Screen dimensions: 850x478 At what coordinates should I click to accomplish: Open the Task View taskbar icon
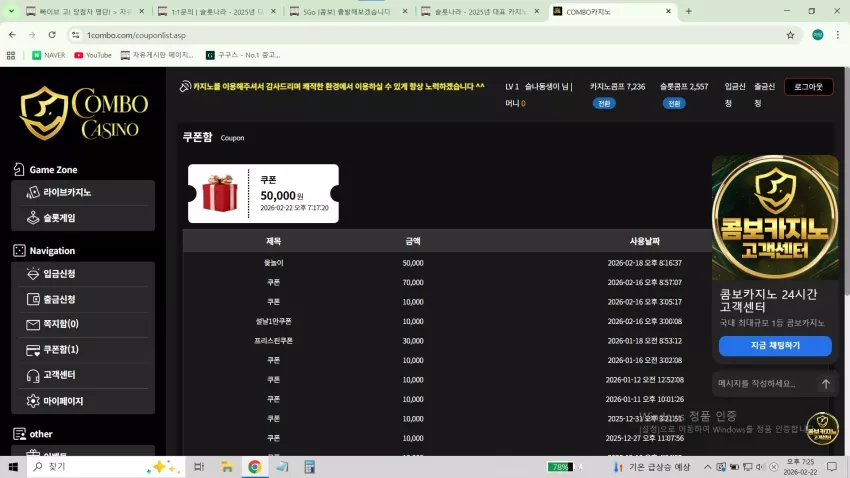(x=199, y=467)
